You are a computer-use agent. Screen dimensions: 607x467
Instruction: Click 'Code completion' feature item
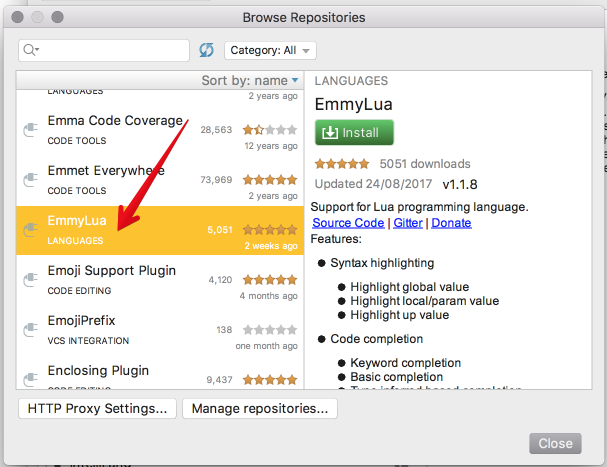[376, 339]
